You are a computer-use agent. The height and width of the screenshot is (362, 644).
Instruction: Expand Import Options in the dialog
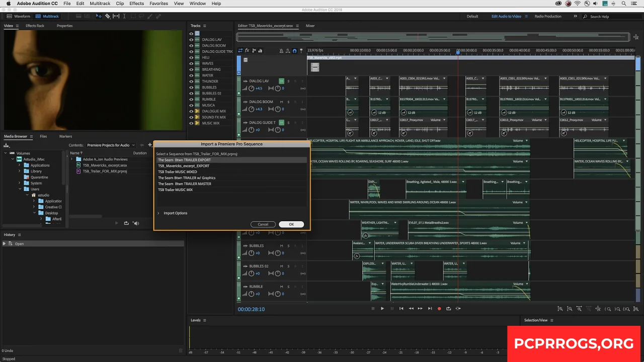pos(158,213)
